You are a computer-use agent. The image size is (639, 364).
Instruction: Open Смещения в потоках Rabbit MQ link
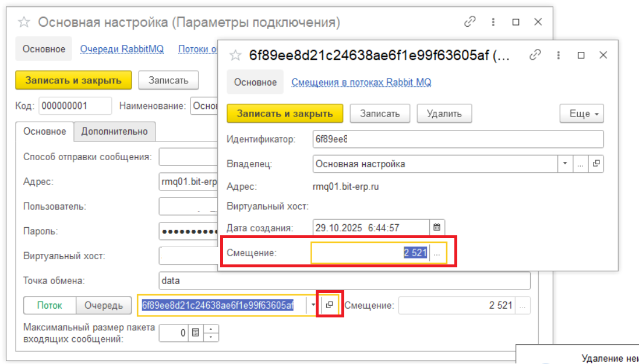[361, 82]
